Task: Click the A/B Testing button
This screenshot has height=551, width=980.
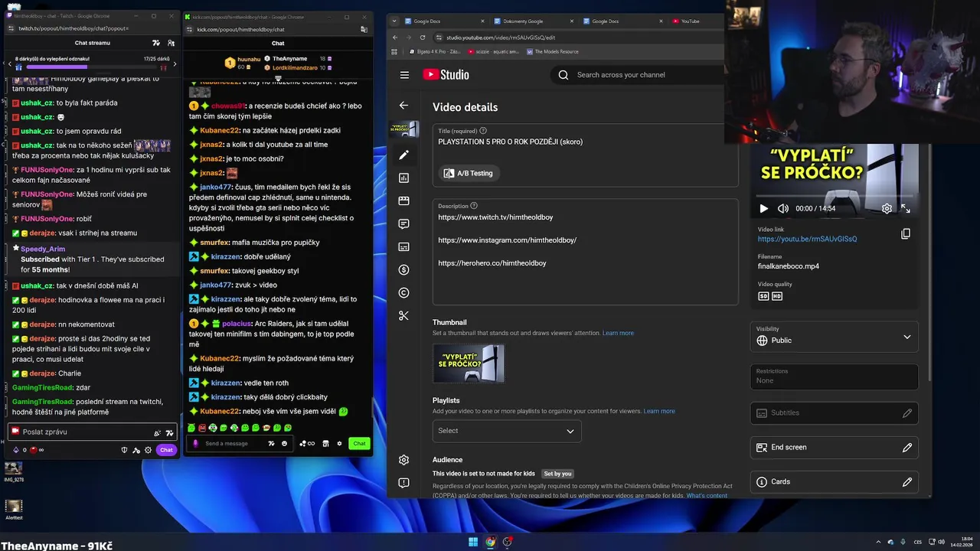Action: coord(468,173)
